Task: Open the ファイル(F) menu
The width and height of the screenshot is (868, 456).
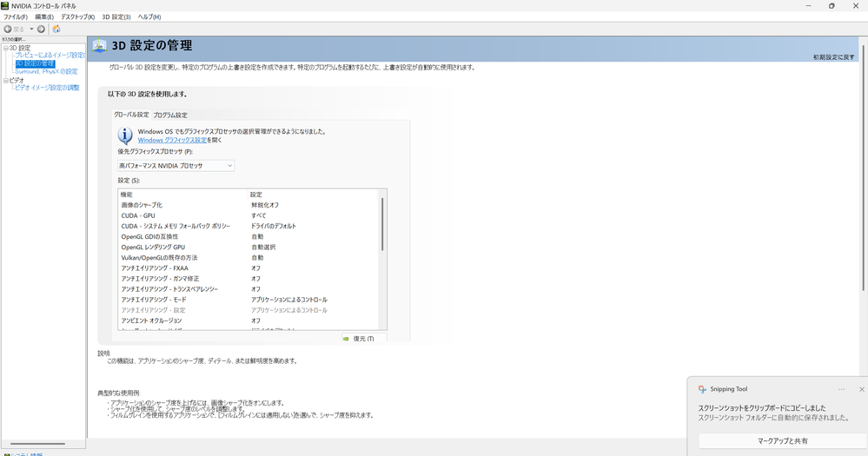Action: 16,17
